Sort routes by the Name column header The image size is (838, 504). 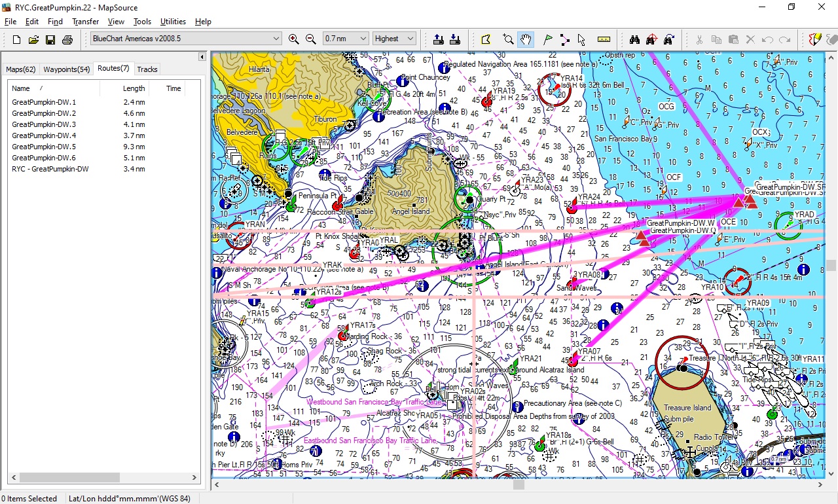tap(54, 88)
